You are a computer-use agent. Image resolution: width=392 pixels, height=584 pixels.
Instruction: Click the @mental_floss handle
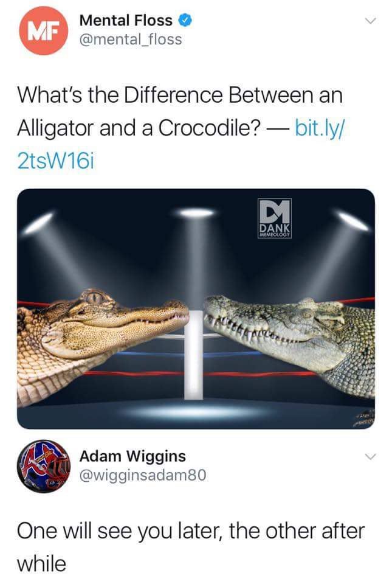click(x=131, y=39)
